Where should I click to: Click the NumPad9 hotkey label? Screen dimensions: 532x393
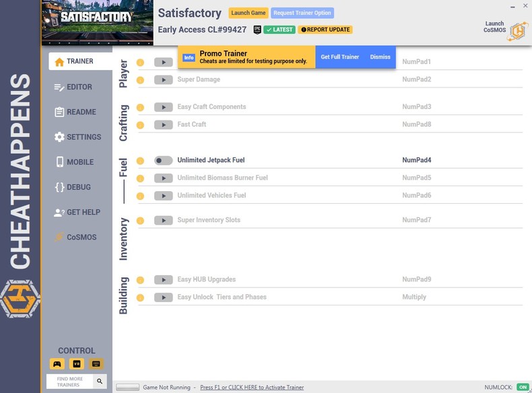pyautogui.click(x=417, y=279)
